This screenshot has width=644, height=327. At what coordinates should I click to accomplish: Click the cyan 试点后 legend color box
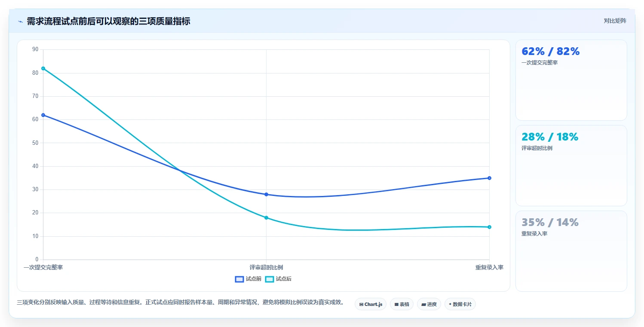click(270, 279)
